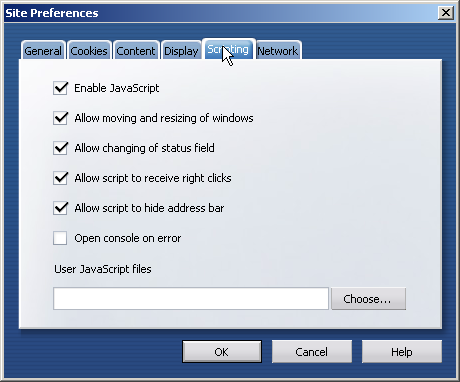
Task: Open Help for site preferences
Action: [402, 351]
